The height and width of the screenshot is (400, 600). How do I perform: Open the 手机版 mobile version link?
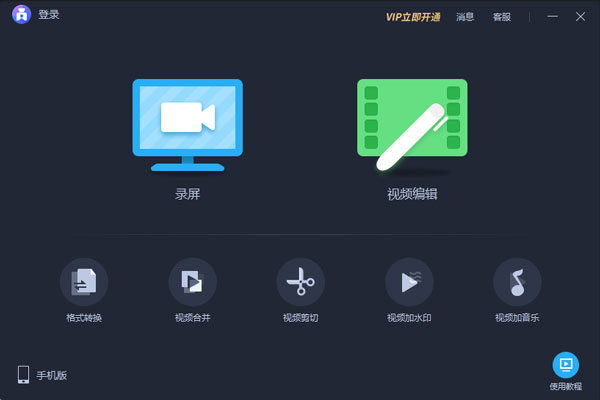[x=52, y=375]
